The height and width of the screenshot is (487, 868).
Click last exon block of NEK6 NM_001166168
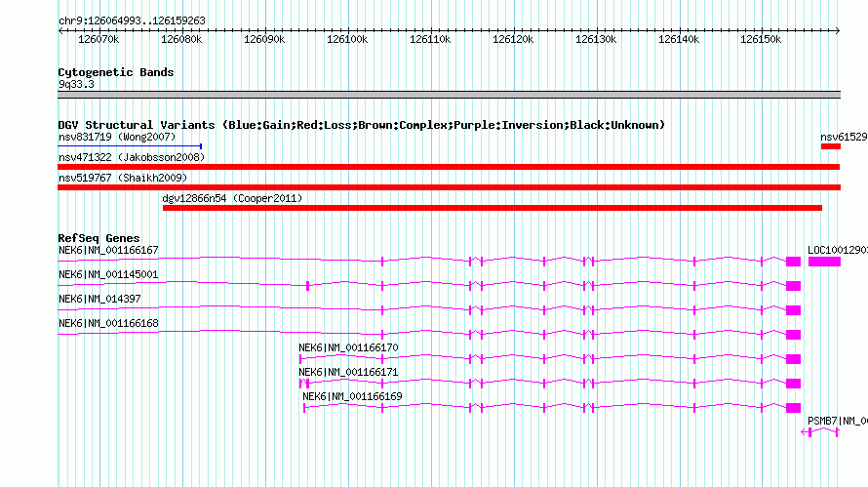pos(793,335)
